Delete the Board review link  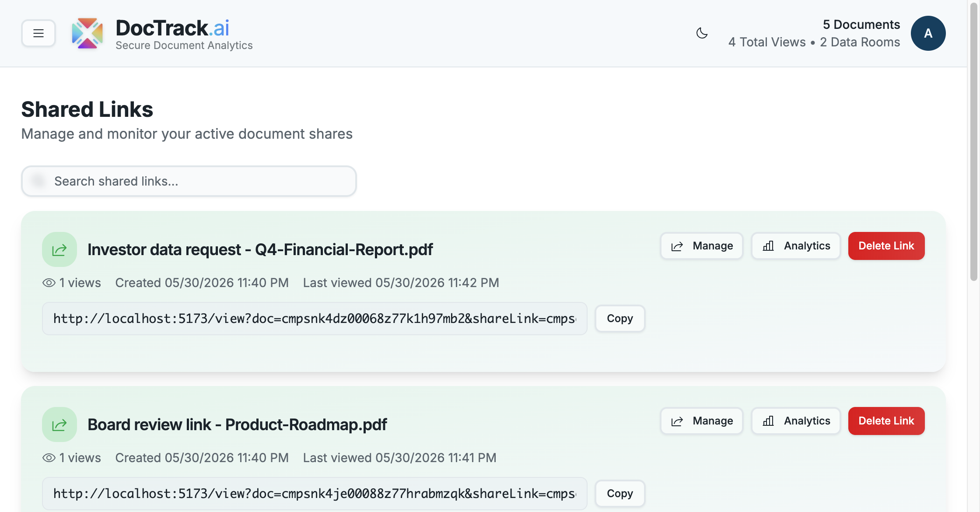(886, 421)
